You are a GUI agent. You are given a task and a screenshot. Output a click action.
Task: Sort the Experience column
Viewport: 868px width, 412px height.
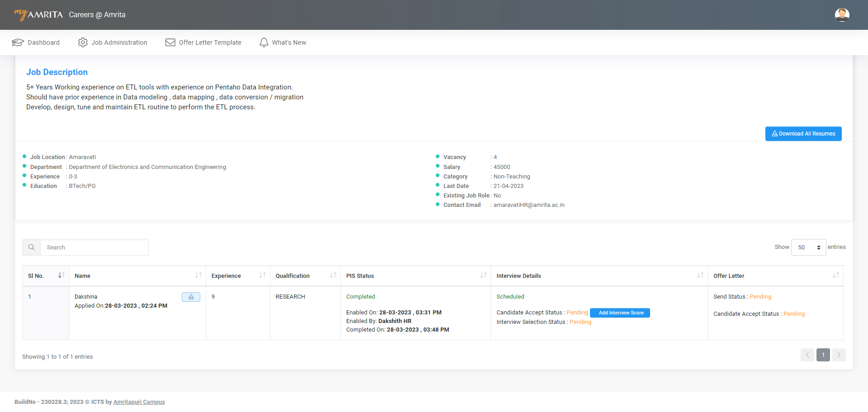262,276
